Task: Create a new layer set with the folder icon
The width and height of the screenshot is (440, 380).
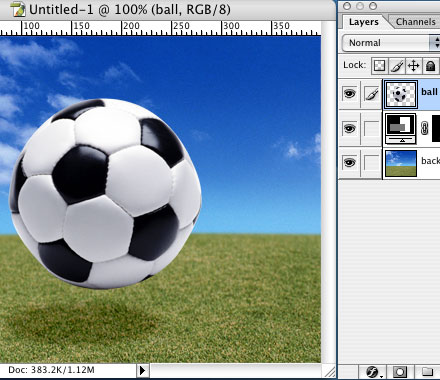Action: point(427,371)
